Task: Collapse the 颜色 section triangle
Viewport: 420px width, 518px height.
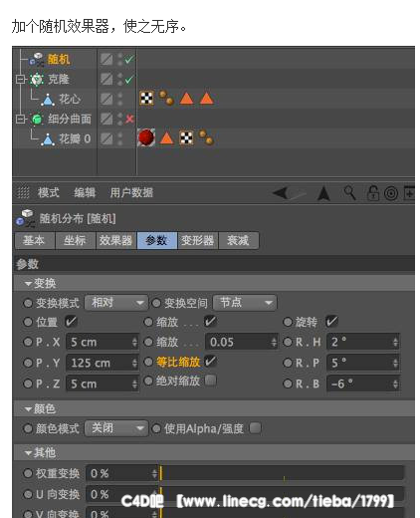Action: (x=28, y=409)
